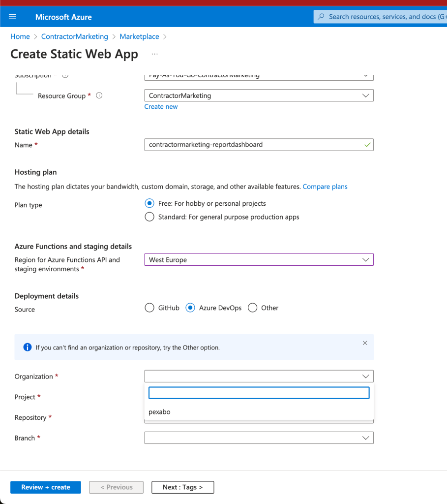The height and width of the screenshot is (504, 447).
Task: Open the West Europe region dropdown
Action: pos(259,260)
